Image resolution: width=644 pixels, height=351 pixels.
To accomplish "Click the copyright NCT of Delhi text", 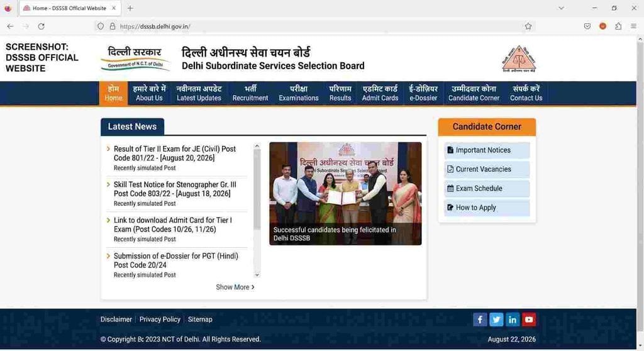I will coord(180,339).
